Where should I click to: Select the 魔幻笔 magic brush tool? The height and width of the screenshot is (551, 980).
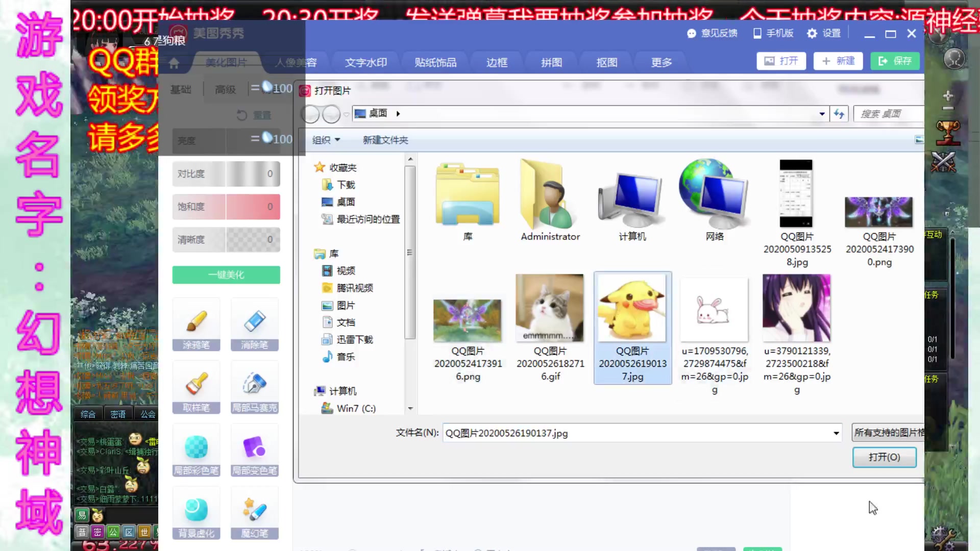(254, 513)
